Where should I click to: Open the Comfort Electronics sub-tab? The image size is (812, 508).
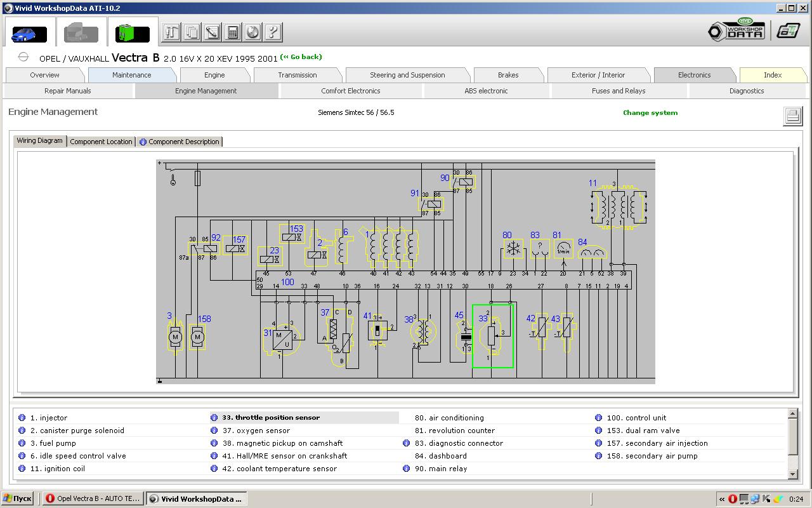(x=351, y=91)
